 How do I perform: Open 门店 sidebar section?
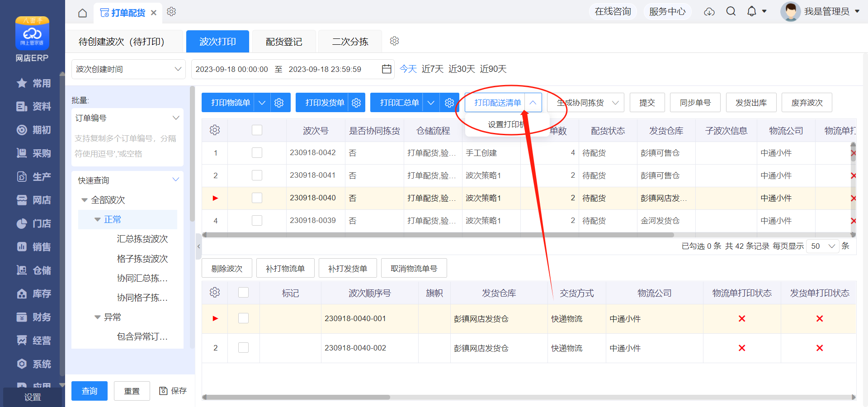click(33, 224)
